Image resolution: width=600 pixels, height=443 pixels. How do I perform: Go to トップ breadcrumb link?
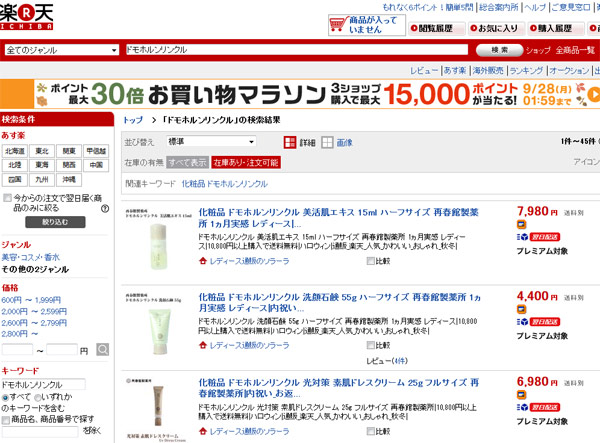133,120
